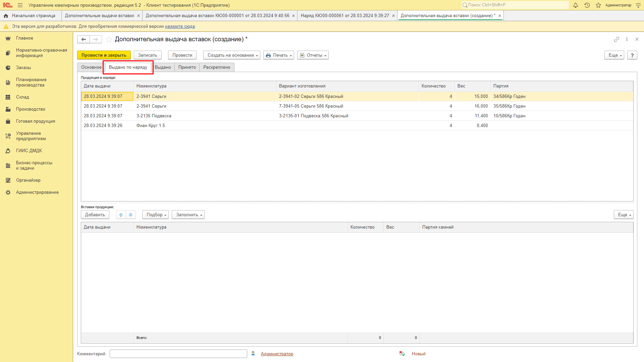Click cell 34/586Кр Годен
The image size is (644, 362).
(x=562, y=97)
